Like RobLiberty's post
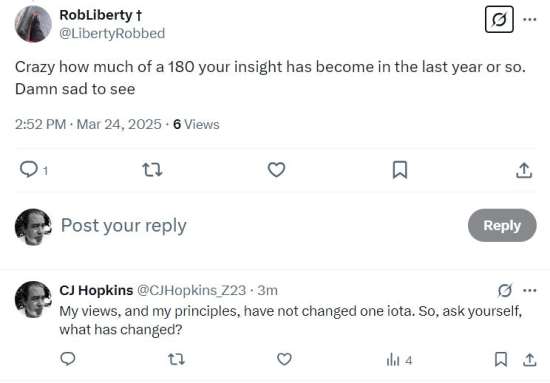The image size is (550, 383). (x=276, y=170)
